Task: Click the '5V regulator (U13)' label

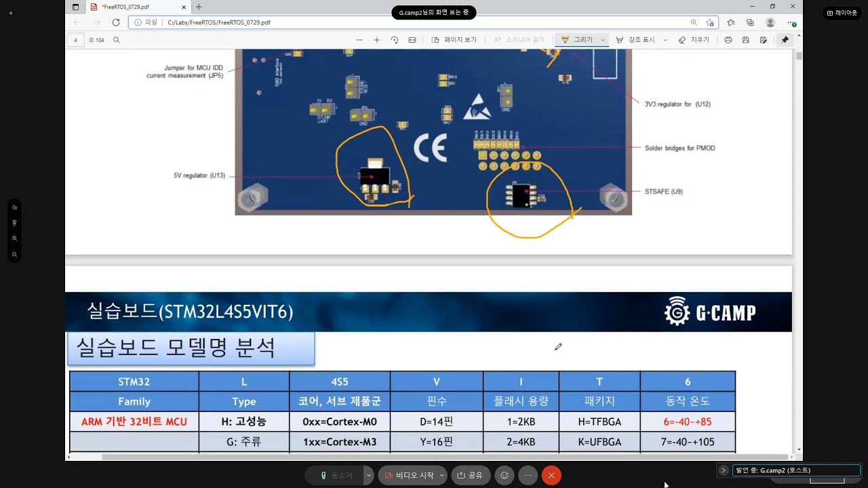Action: (x=199, y=176)
